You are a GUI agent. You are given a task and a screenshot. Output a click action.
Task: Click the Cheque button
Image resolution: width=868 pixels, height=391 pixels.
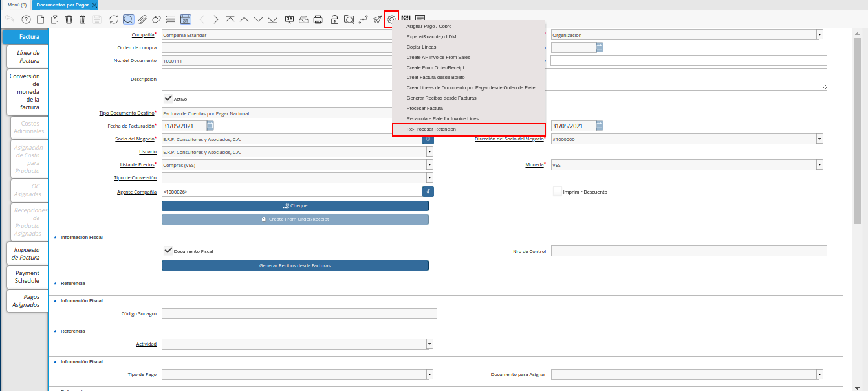click(295, 205)
